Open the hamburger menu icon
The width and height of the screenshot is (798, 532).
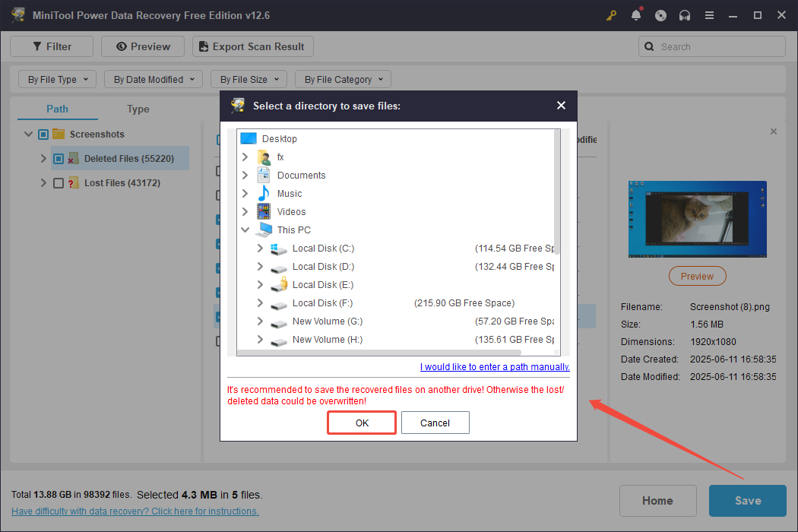pos(709,14)
